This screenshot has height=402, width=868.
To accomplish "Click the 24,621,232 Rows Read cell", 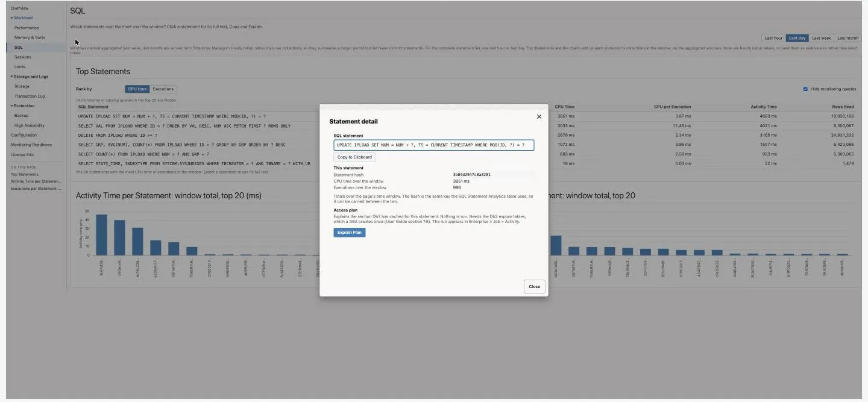I will (x=841, y=135).
